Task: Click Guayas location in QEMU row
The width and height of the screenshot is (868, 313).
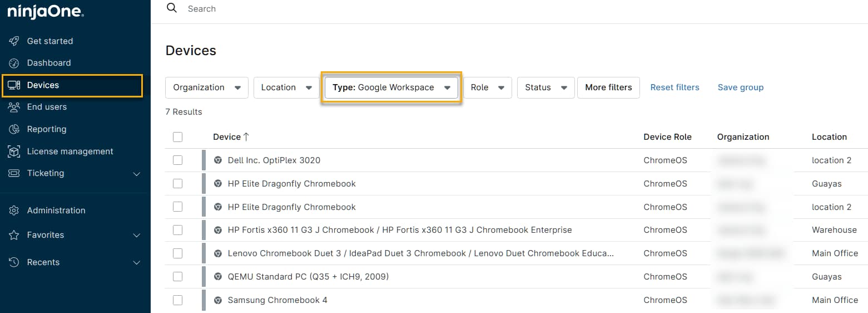Action: click(x=826, y=277)
